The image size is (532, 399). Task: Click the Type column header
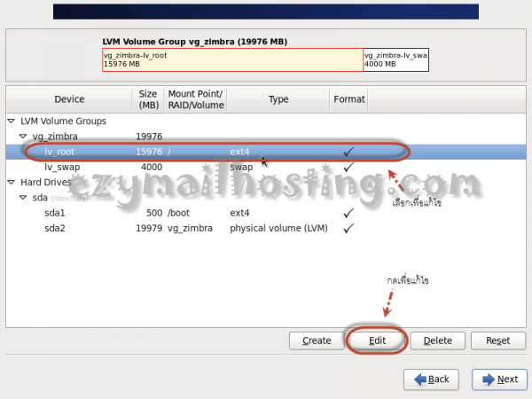click(x=278, y=99)
